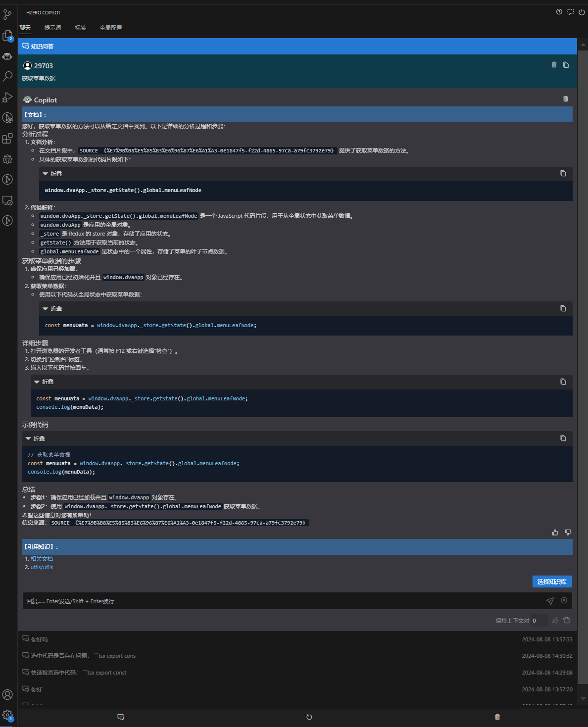Give the Copilot reply a thumbs down

pyautogui.click(x=568, y=533)
